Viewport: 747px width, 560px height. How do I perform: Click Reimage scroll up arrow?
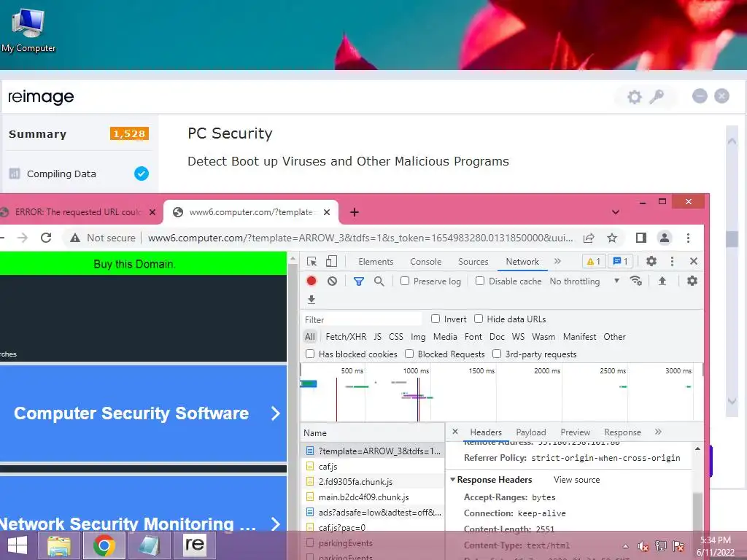click(x=732, y=141)
